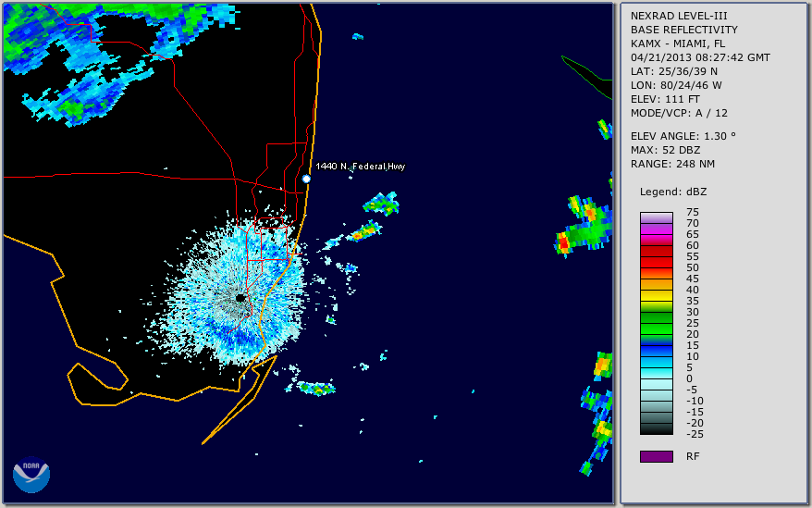Screen dimensions: 812x508
Task: Select the '50' legend value
Action: [693, 268]
